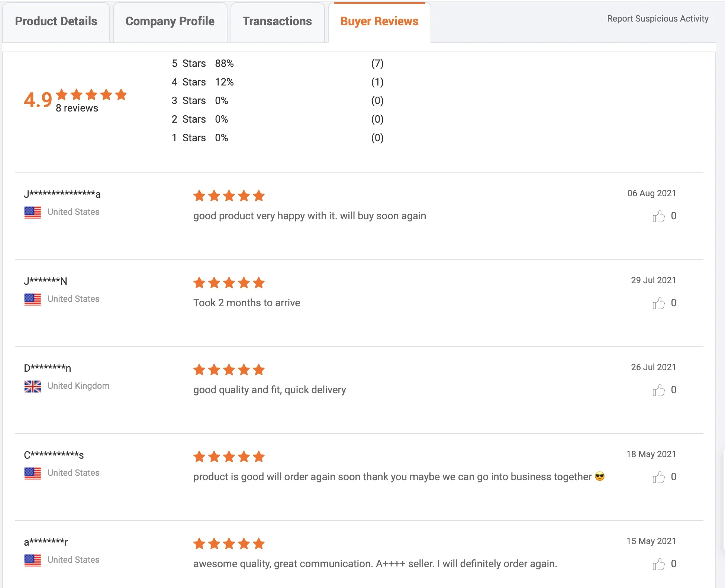The image size is (725, 588).
Task: Click the United Kingdom flag icon
Action: (x=33, y=386)
